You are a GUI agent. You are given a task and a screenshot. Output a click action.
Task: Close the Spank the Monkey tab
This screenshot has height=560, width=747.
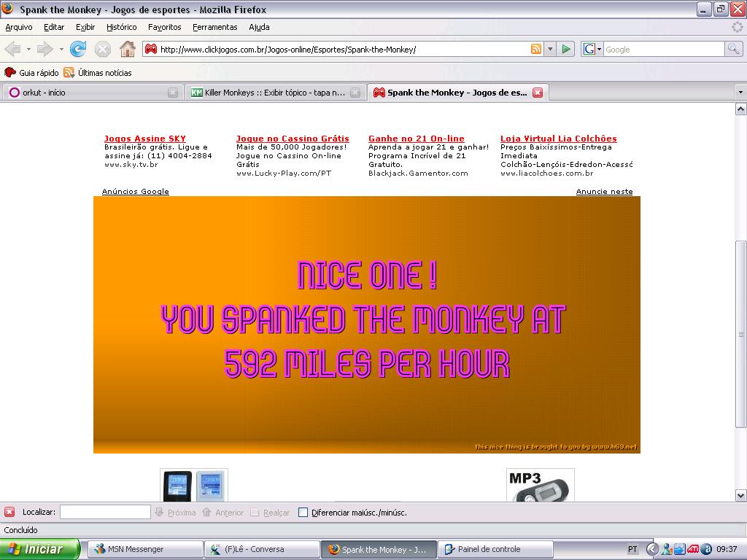[538, 93]
